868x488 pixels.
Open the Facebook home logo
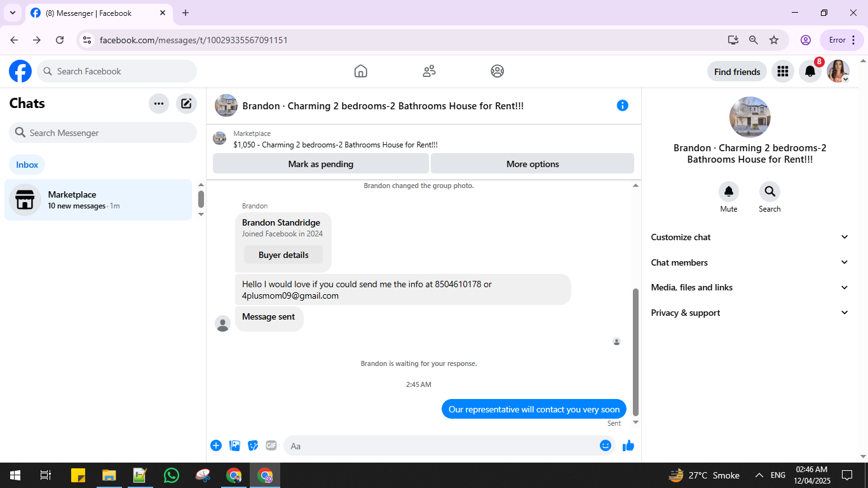pyautogui.click(x=20, y=71)
